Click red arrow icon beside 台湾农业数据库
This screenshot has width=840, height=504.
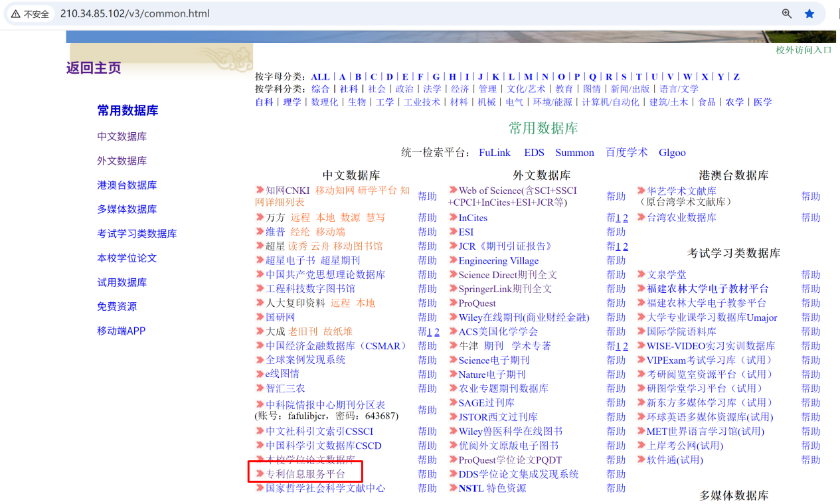641,218
